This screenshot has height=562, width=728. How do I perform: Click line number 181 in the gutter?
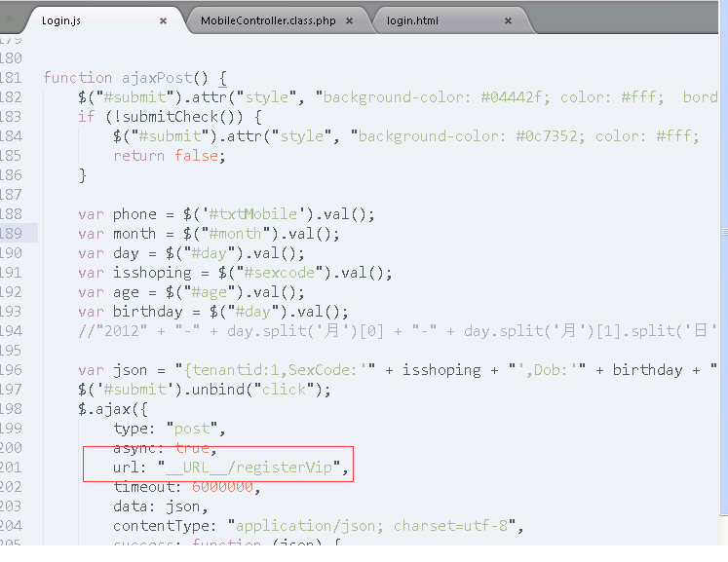pos(11,78)
